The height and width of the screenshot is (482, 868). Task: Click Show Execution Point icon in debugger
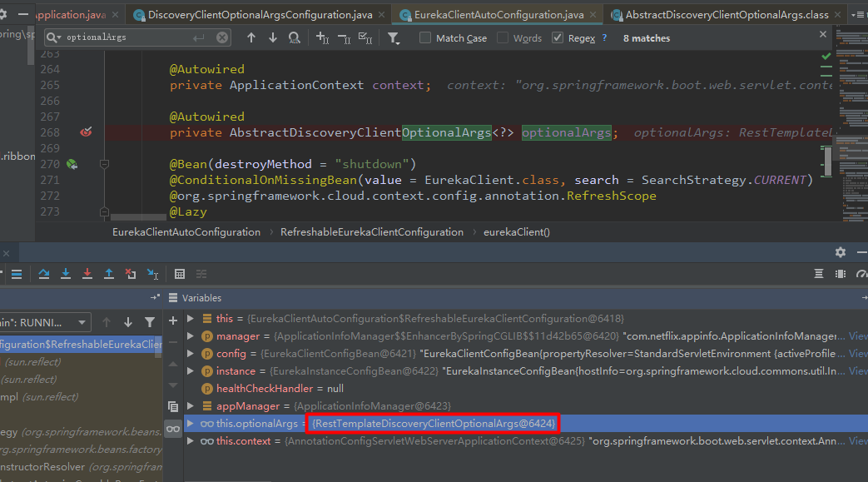coord(17,274)
